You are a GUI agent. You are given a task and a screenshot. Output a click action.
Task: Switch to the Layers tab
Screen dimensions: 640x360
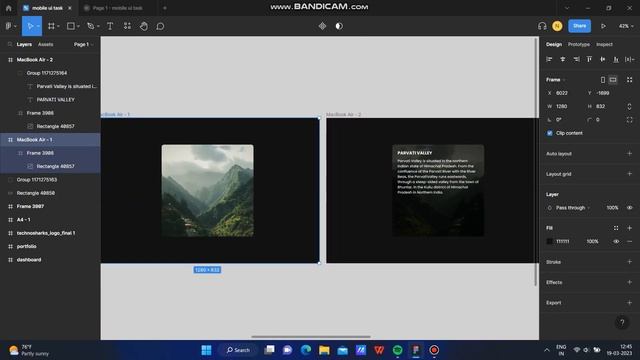[24, 44]
